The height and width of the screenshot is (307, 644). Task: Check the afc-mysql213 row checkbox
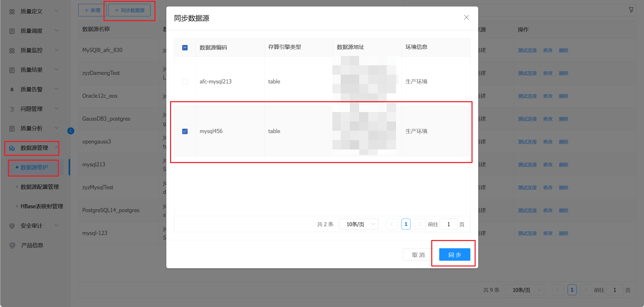click(185, 82)
